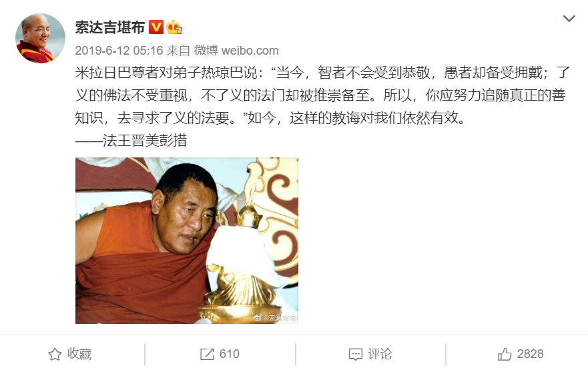The width and height of the screenshot is (588, 370).
Task: Enlarge the monk photo in the post
Action: [x=187, y=241]
